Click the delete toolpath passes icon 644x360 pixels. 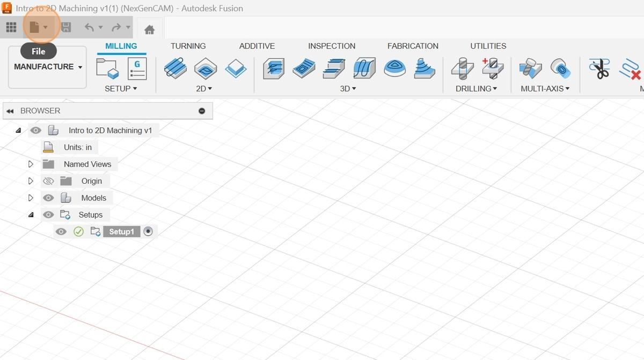[x=631, y=69]
